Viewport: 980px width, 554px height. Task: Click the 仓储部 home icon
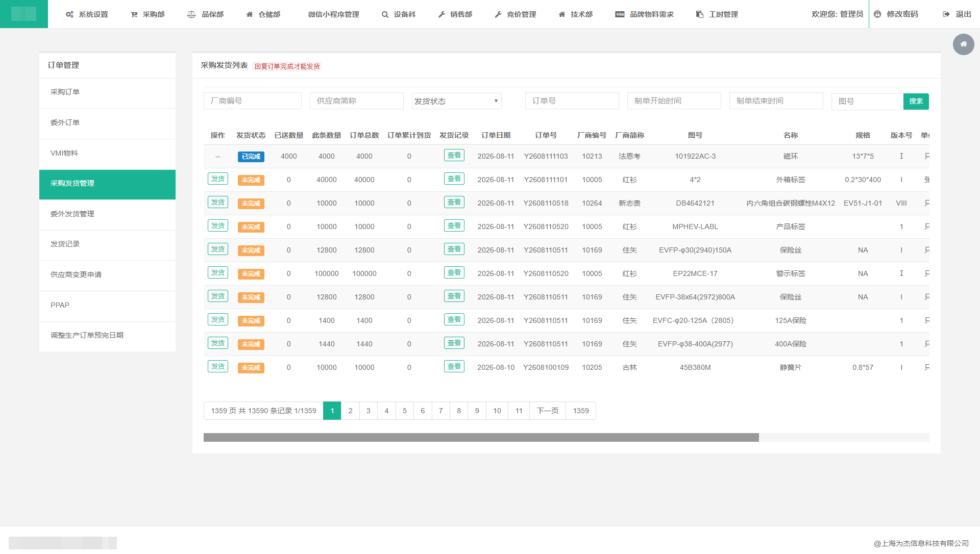[x=250, y=14]
